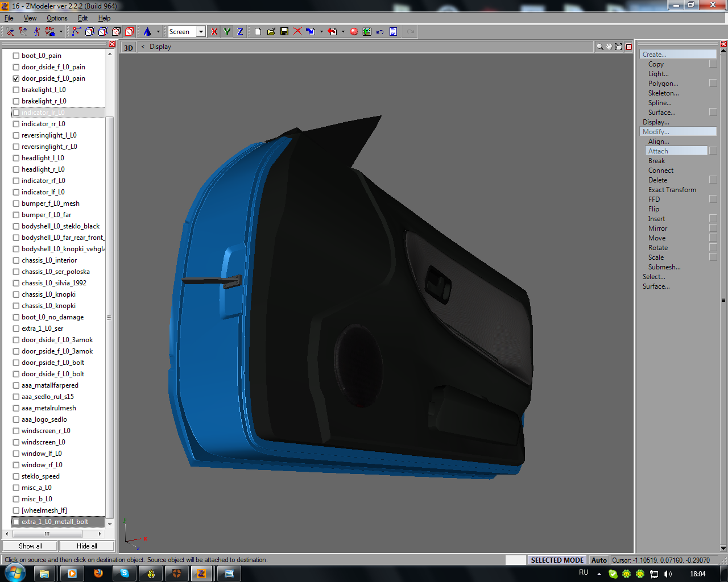
Task: Open the Options menu
Action: pyautogui.click(x=57, y=18)
